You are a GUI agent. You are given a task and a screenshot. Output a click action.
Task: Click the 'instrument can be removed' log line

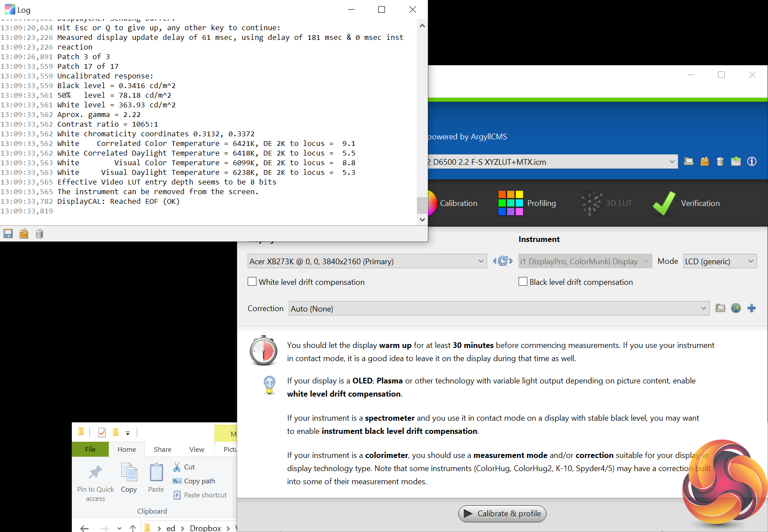click(x=158, y=192)
